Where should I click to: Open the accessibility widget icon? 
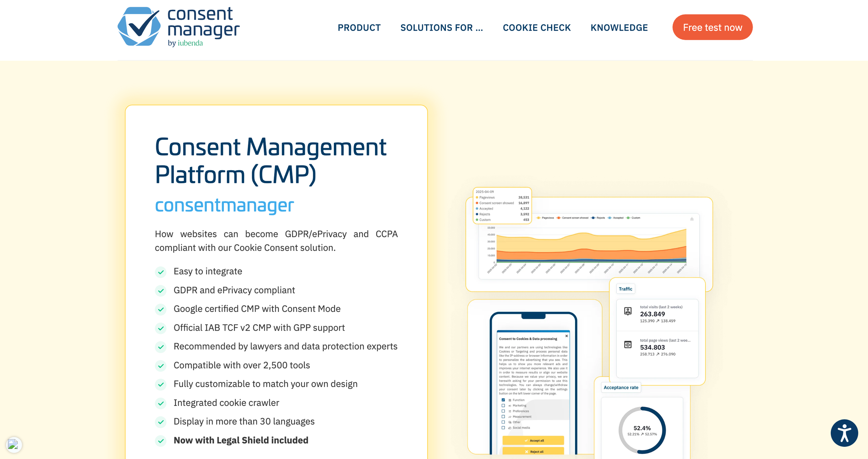pos(844,433)
